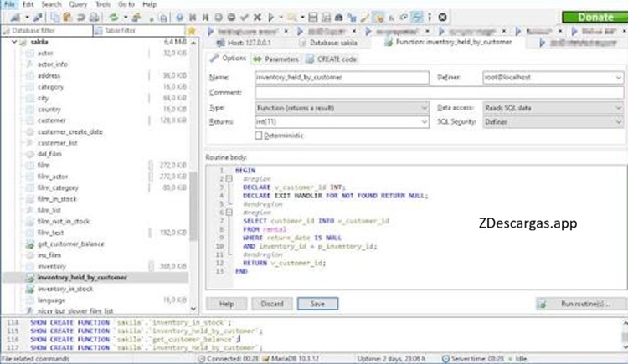Open the File menu
The width and height of the screenshot is (628, 364).
click(9, 4)
